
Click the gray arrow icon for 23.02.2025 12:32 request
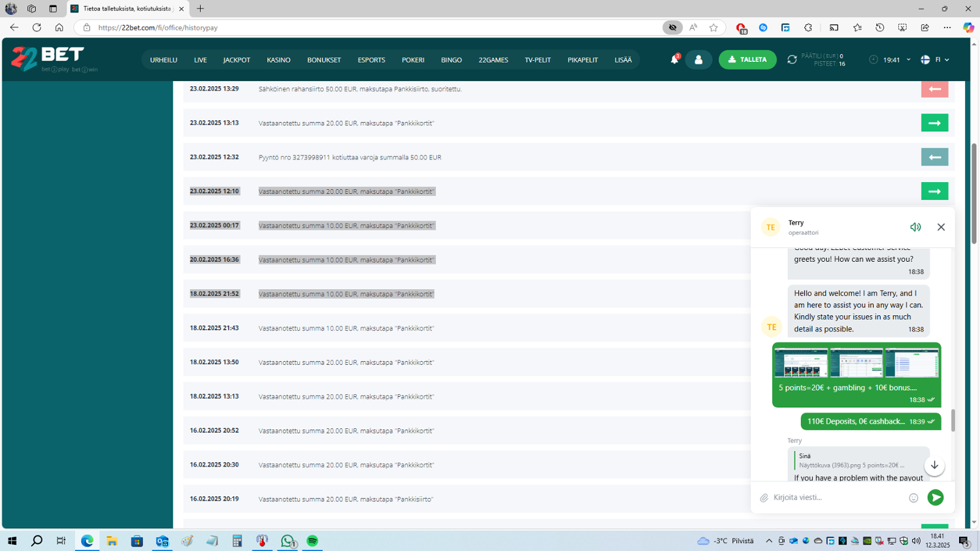tap(934, 157)
